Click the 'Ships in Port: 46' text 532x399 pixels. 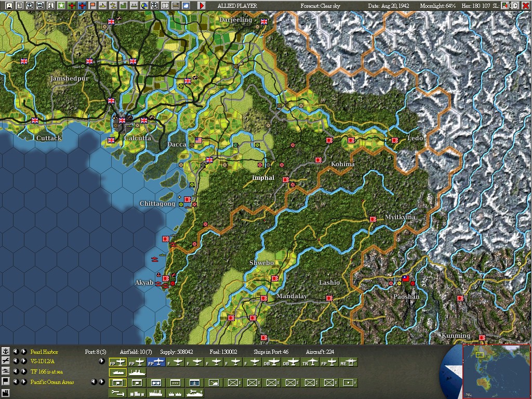click(x=271, y=352)
